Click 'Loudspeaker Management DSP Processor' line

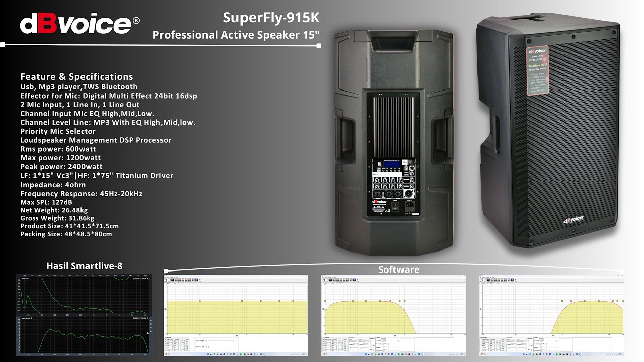tap(96, 140)
